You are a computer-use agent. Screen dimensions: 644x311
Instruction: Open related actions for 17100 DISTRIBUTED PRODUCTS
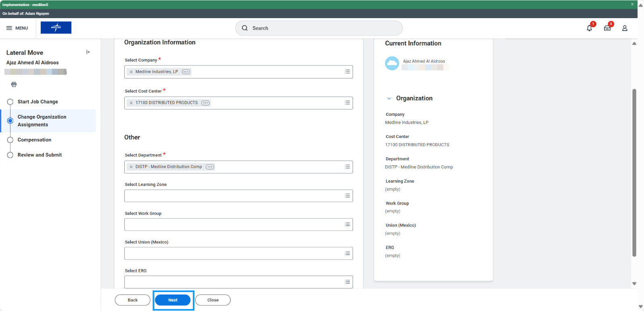click(205, 103)
